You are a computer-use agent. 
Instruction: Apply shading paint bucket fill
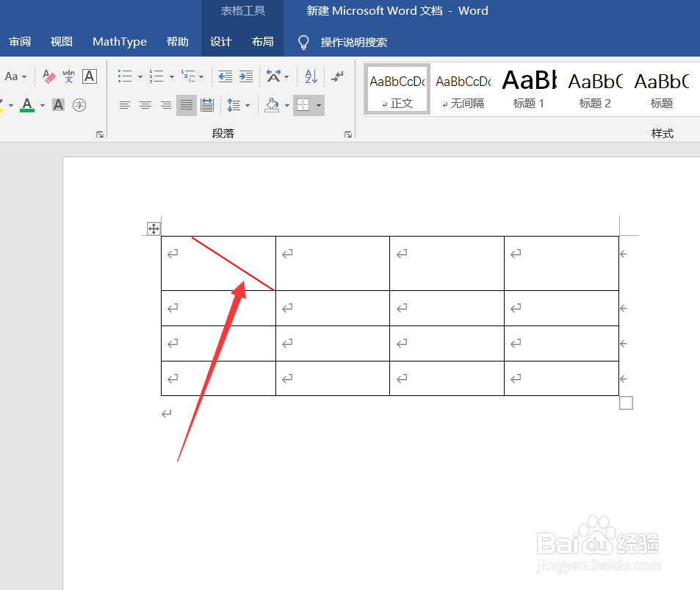272,105
